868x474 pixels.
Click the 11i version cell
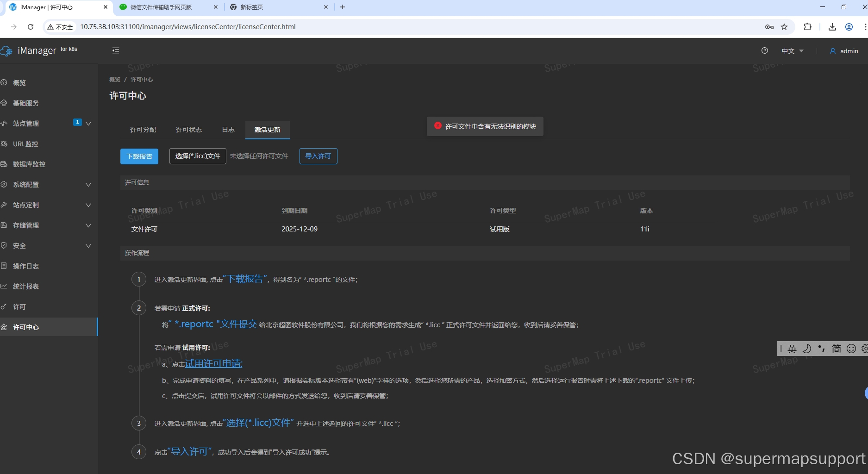[x=645, y=229]
